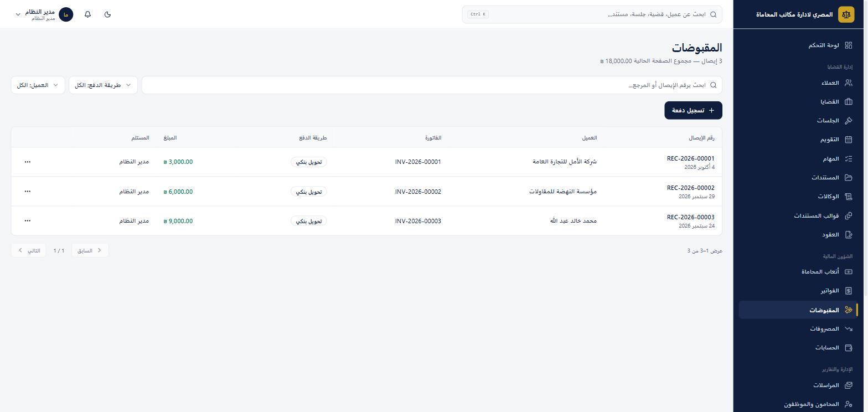Click the الفواتير invoice icon
This screenshot has height=412, width=868.
849,291
